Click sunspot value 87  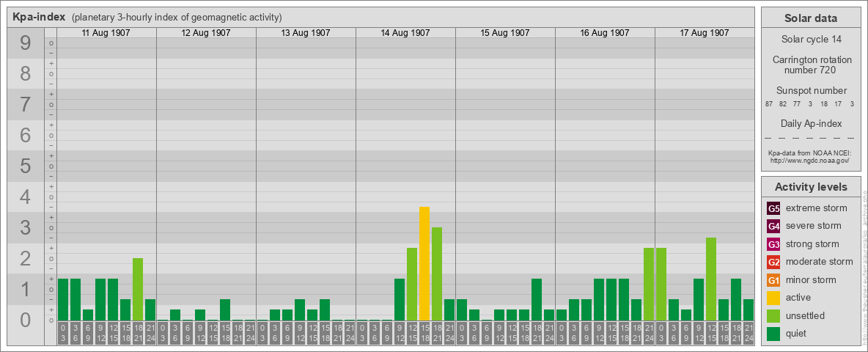point(769,104)
